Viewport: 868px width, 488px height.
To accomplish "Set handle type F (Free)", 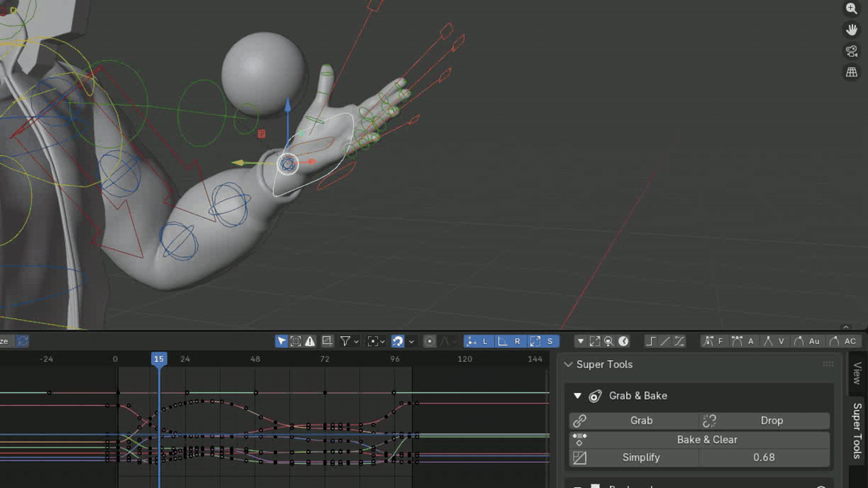I will (714, 341).
